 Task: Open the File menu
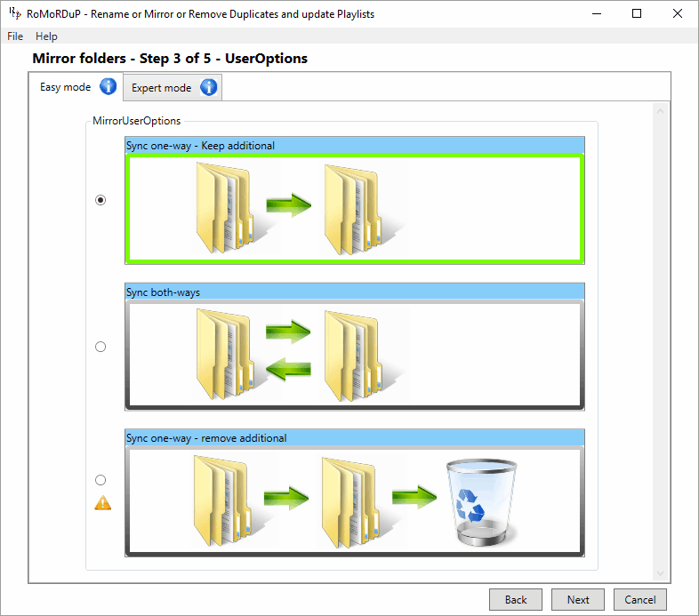click(x=15, y=36)
